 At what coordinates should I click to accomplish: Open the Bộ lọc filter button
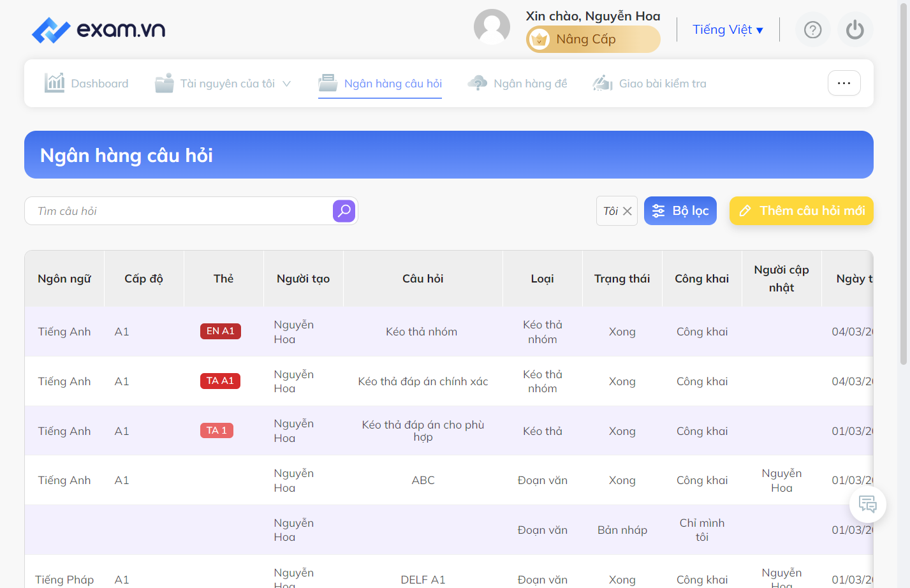pyautogui.click(x=680, y=211)
